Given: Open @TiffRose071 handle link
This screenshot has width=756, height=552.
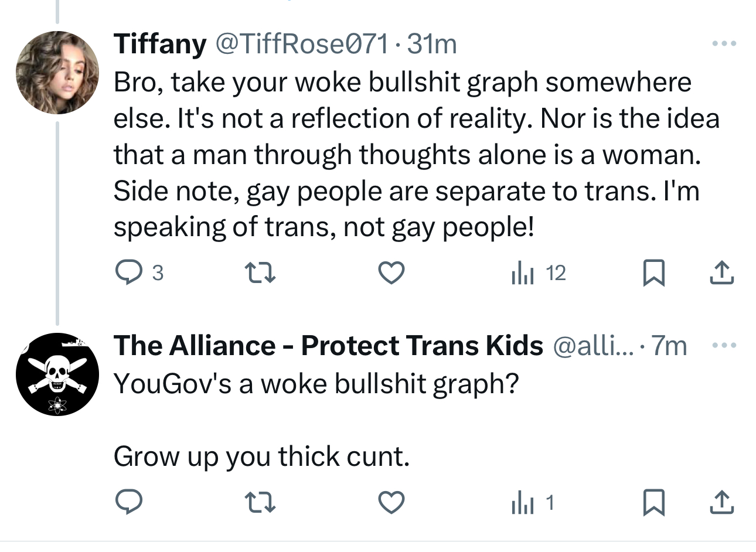Looking at the screenshot, I should [x=302, y=44].
